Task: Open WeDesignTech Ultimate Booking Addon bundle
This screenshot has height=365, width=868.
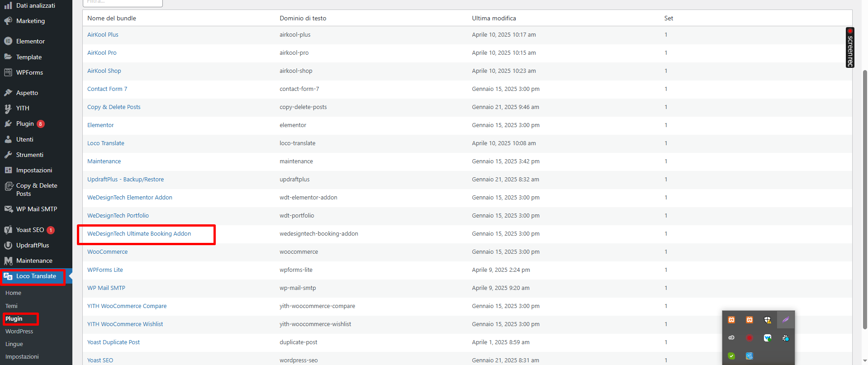Action: click(x=139, y=234)
